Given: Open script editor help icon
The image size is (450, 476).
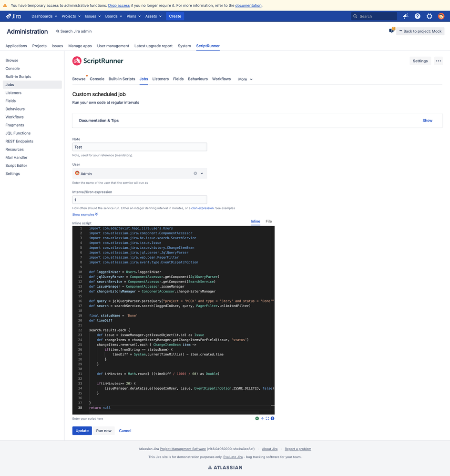Looking at the screenshot, I should 272,418.
